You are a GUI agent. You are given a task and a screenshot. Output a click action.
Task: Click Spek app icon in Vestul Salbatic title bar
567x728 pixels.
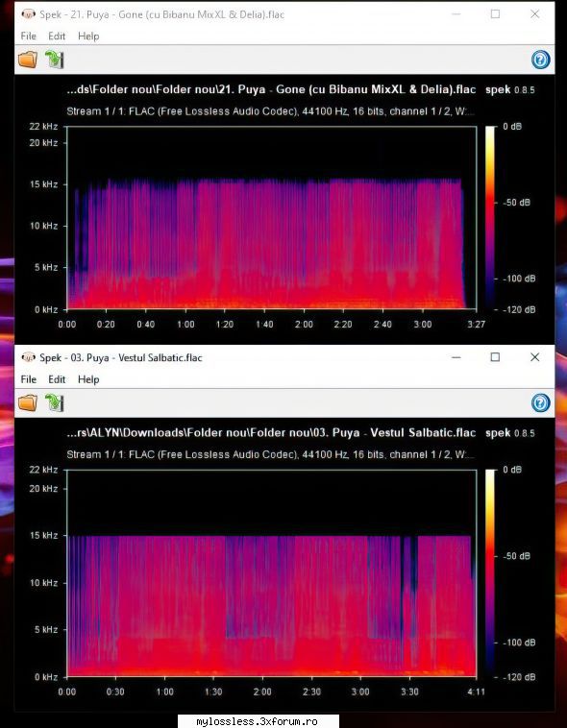coord(29,357)
